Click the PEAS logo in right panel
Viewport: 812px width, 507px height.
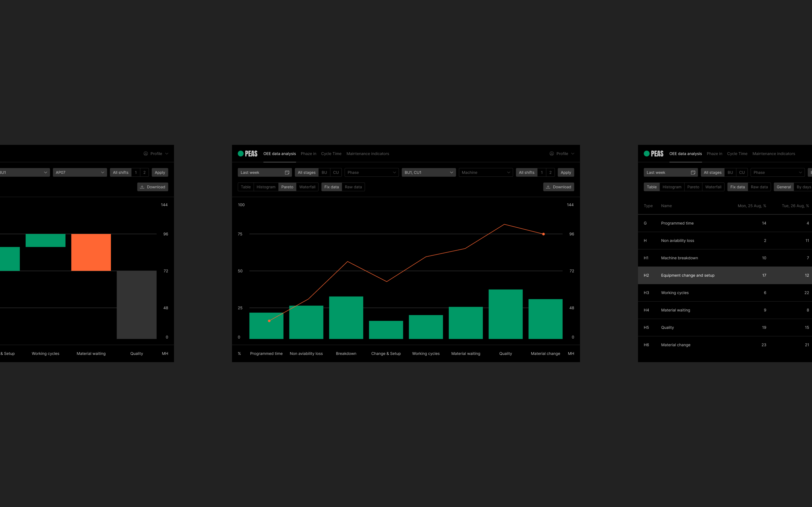(x=654, y=154)
